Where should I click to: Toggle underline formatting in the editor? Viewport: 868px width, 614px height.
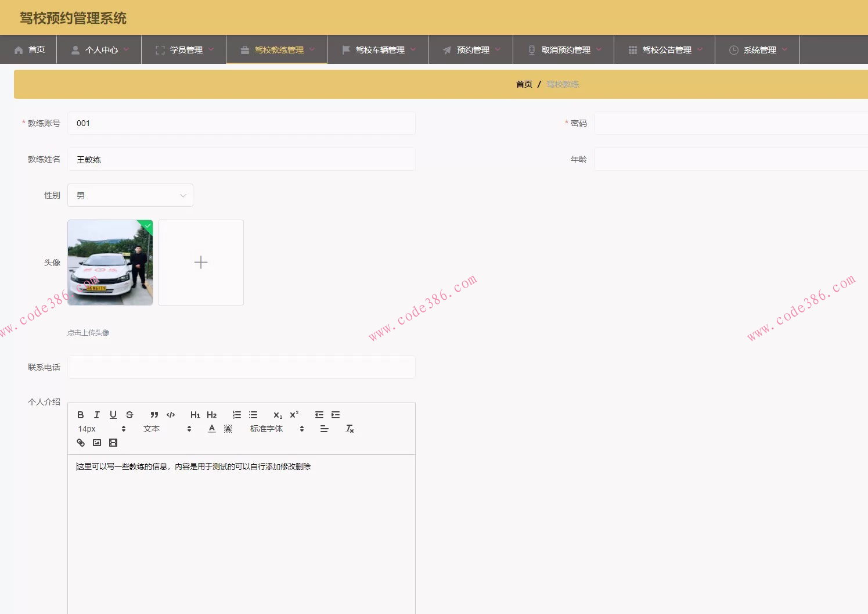113,415
